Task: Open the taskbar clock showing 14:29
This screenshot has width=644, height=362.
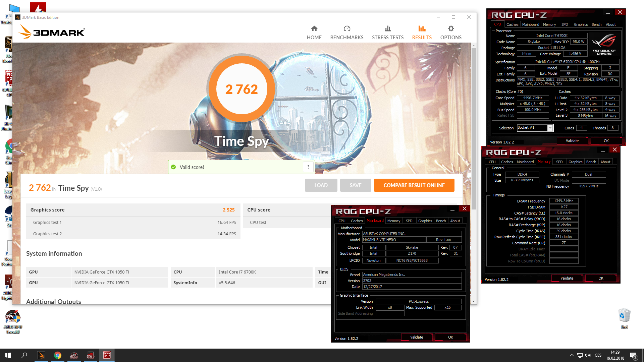Action: [x=615, y=355]
